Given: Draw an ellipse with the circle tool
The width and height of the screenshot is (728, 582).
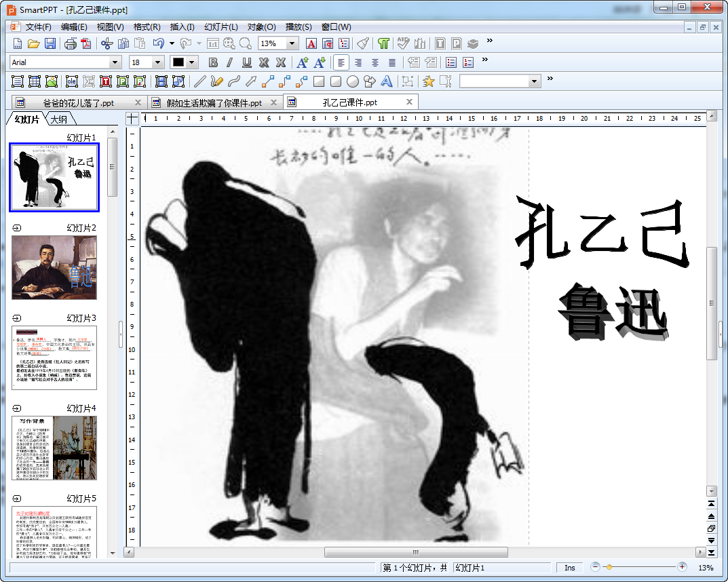Looking at the screenshot, I should 352,81.
